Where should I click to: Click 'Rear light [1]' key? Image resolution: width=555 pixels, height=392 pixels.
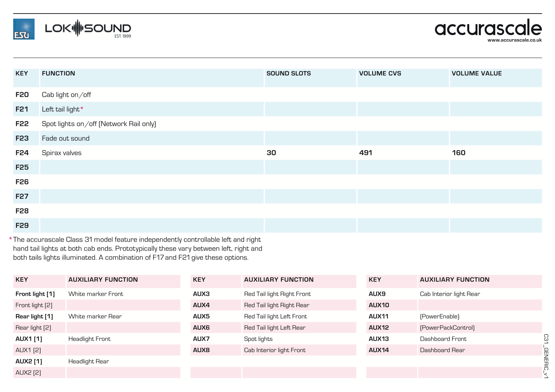34,317
